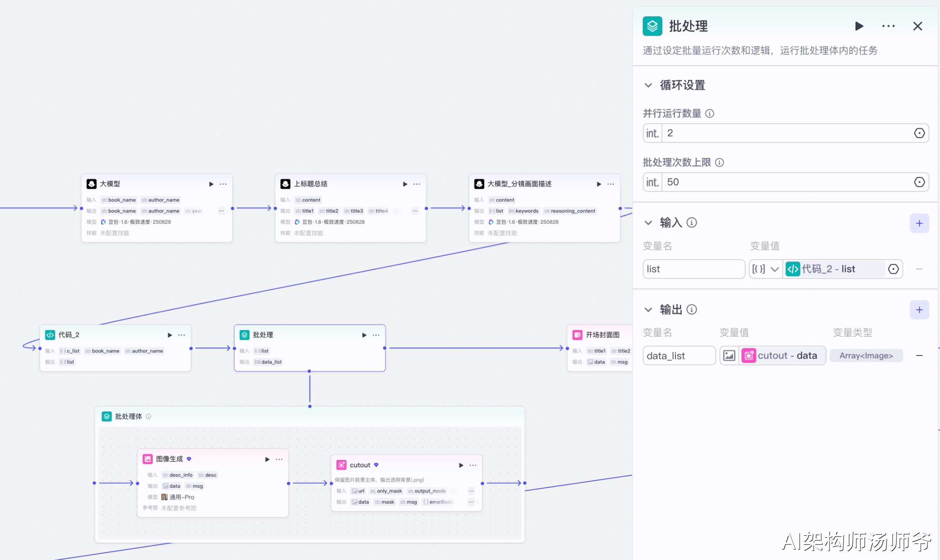Open variable picker for 并行运行数量 field

click(919, 133)
